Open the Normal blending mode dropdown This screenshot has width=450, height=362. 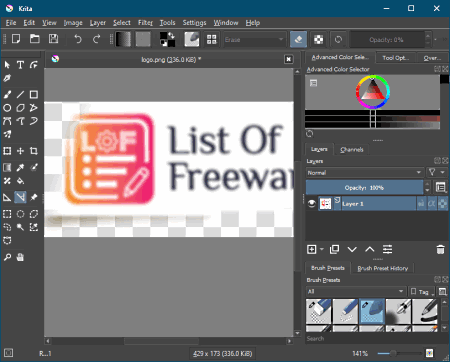pos(365,172)
